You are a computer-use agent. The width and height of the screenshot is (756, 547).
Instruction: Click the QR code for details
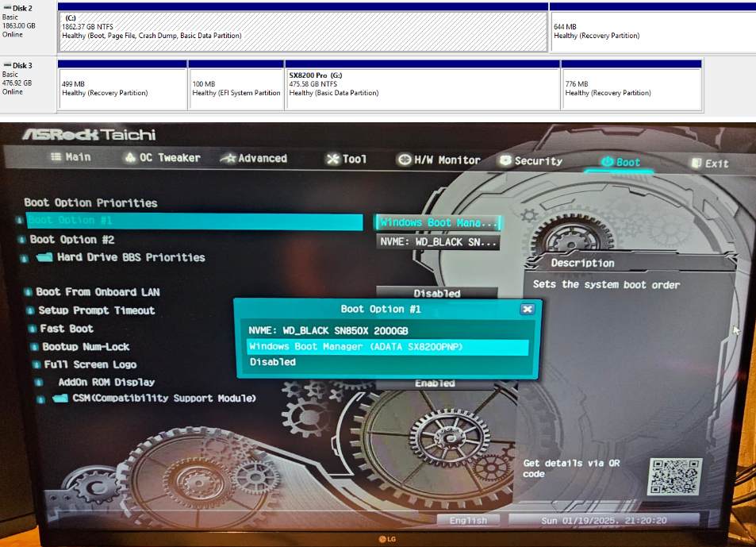[674, 476]
